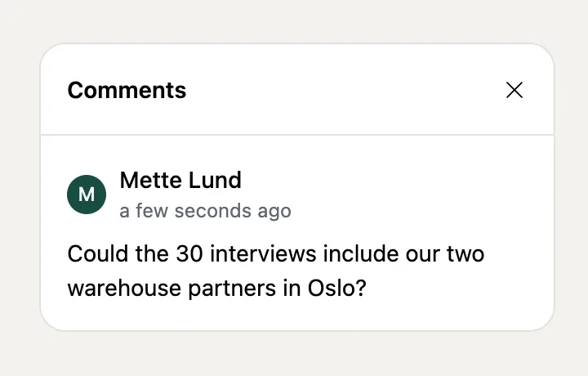Click the number '30' in the comment
Viewport: 588px width, 376px height.
[x=189, y=253]
